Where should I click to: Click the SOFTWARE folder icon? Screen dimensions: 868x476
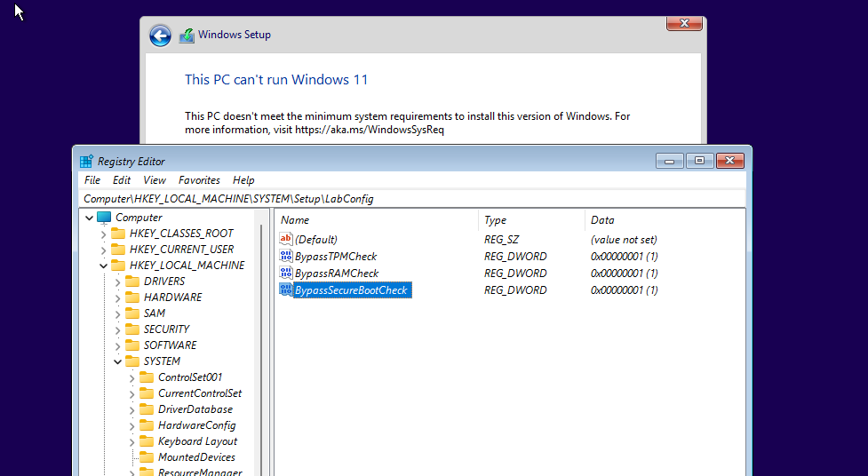click(x=132, y=345)
